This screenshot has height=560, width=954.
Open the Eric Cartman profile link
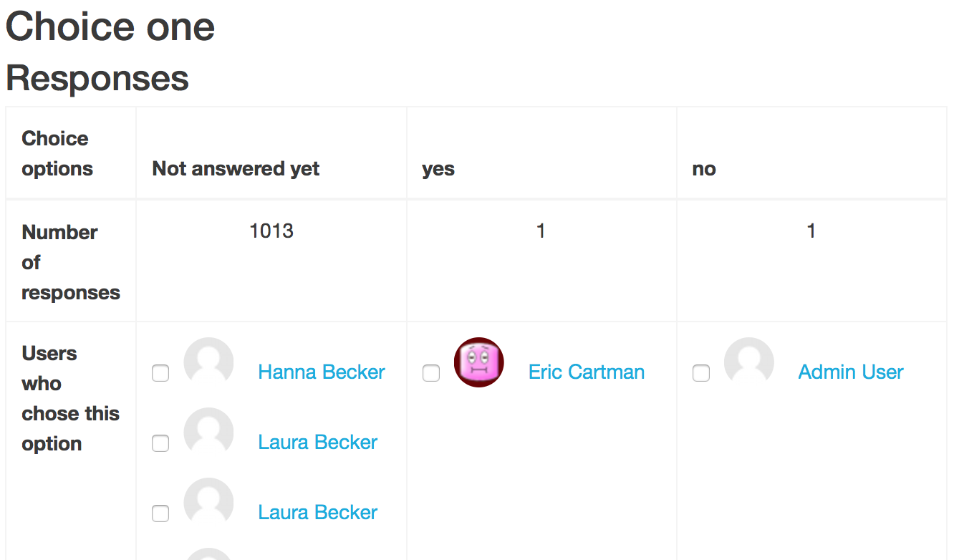[x=587, y=372]
